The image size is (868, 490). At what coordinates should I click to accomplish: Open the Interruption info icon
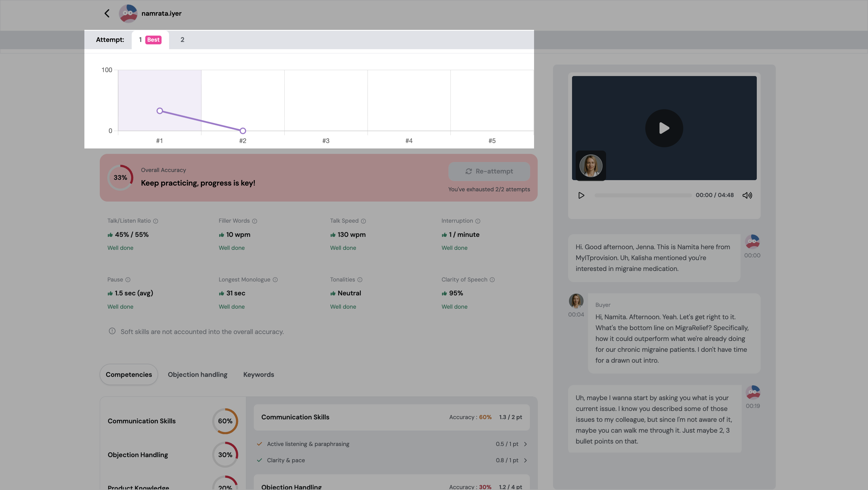pos(477,221)
